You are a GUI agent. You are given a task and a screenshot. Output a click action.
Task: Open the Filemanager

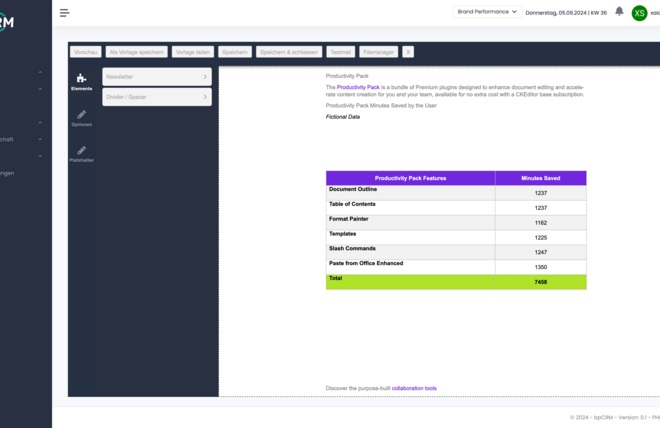coord(378,52)
